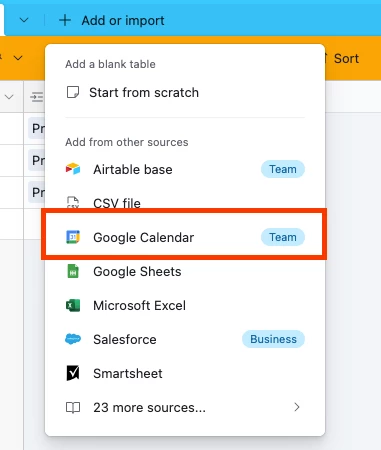Screen dimensions: 381x450
Task: Open the table tab dropdown chevron in blue bar
Action: (24, 20)
